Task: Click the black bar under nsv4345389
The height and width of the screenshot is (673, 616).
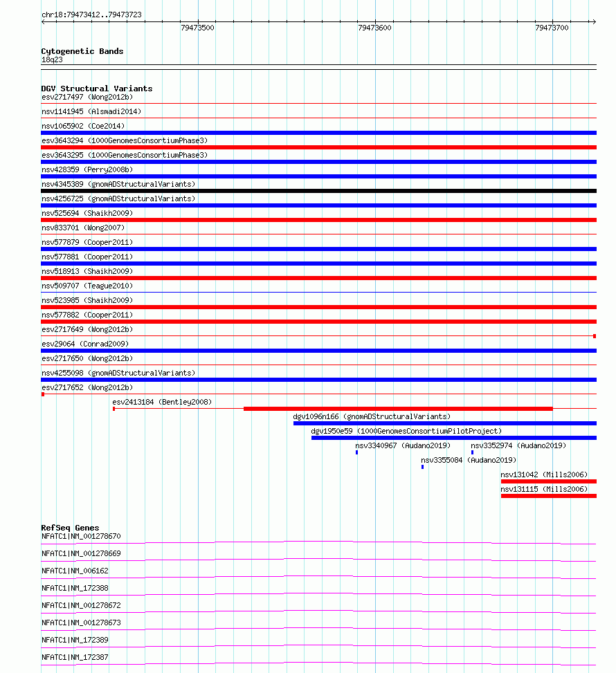Action: (319, 191)
